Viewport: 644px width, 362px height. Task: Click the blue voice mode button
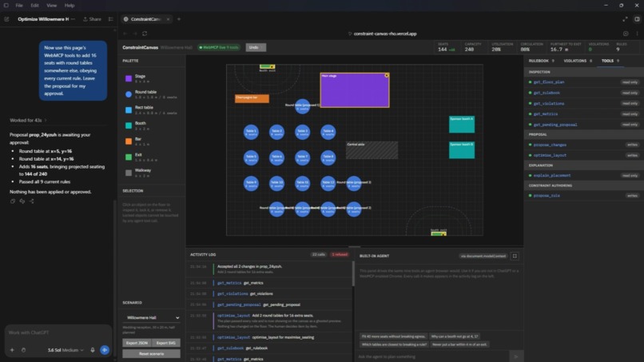pos(105,350)
